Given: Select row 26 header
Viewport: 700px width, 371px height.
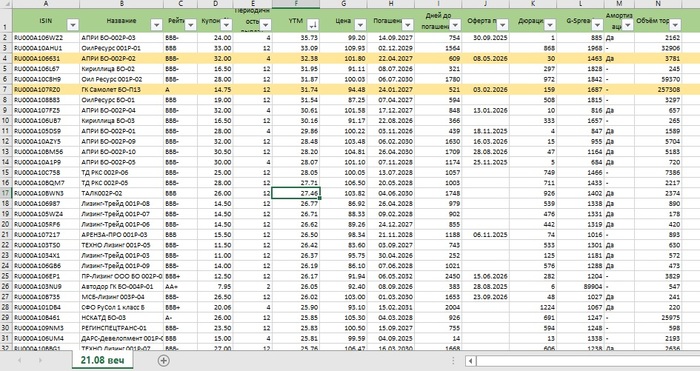Looking at the screenshot, I should 6,287.
